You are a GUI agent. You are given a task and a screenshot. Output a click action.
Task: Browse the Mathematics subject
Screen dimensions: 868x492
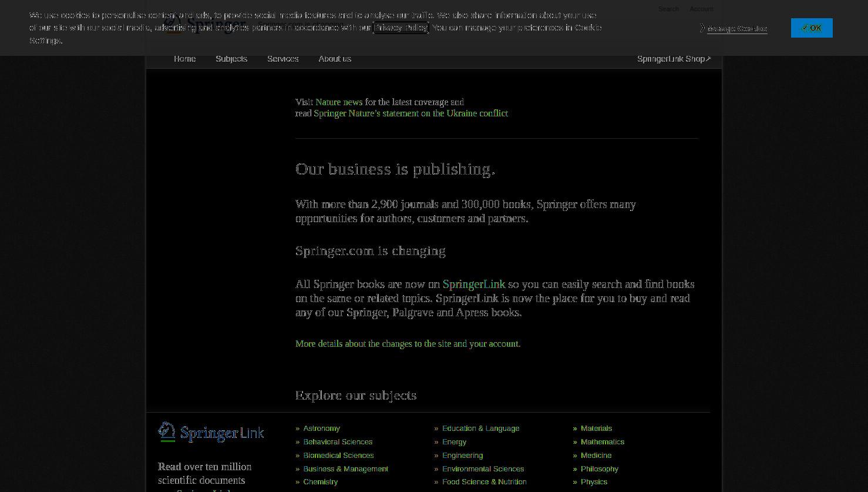tap(603, 442)
